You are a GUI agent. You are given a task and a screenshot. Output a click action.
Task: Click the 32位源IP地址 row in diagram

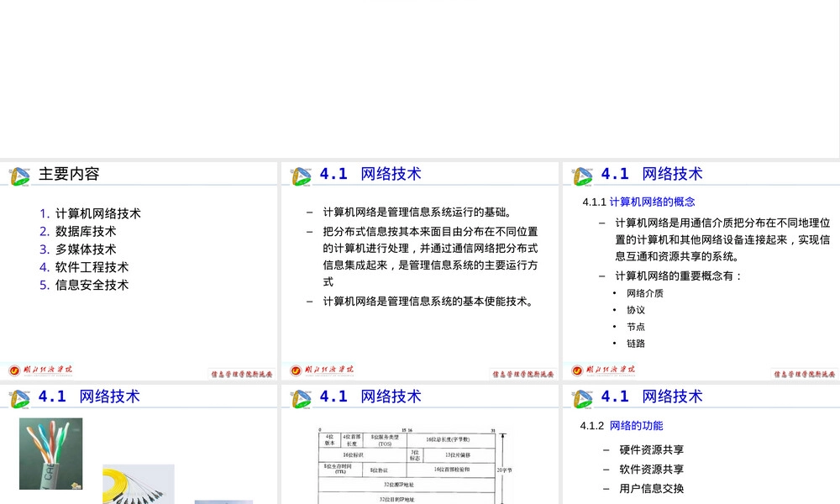[407, 485]
